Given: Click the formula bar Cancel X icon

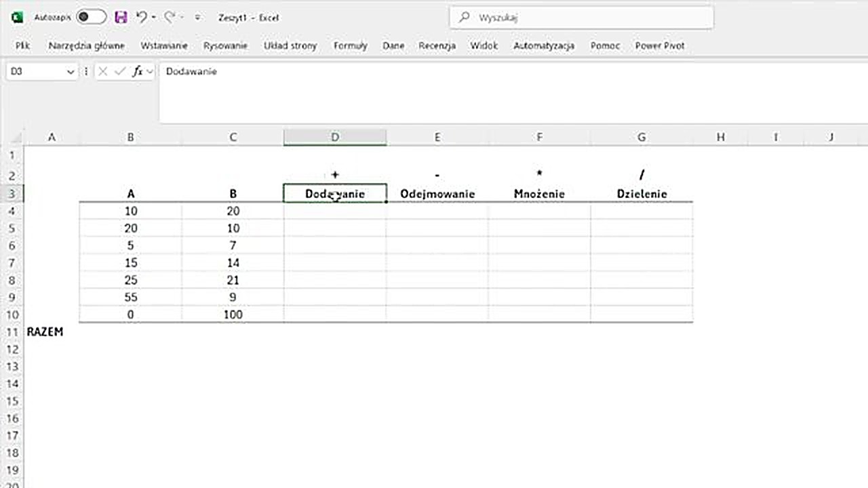Looking at the screenshot, I should coord(103,71).
